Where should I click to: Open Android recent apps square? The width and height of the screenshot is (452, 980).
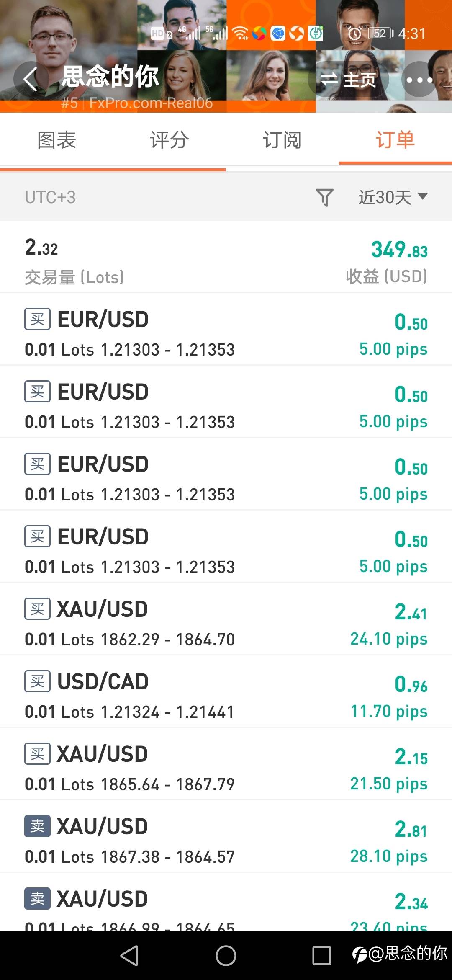point(321,956)
